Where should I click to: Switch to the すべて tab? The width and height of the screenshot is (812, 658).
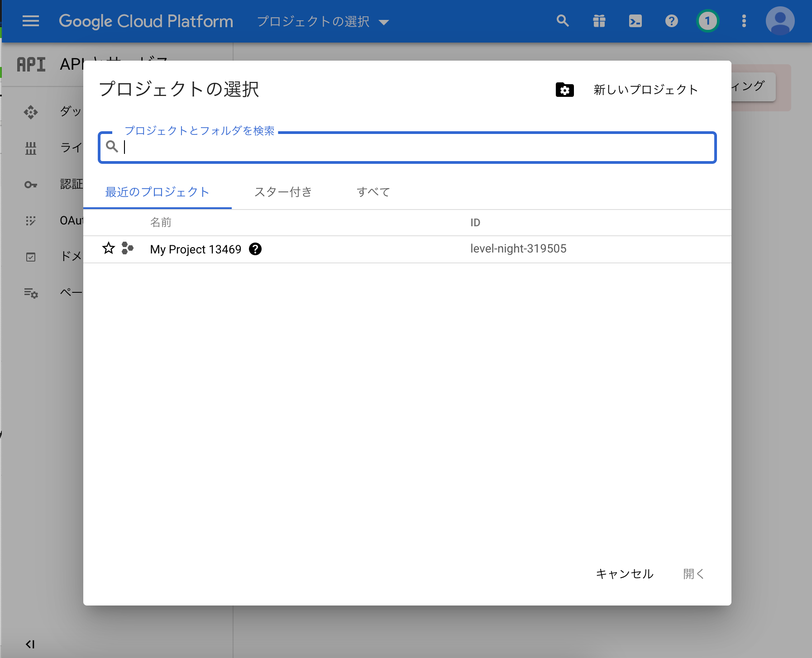point(373,192)
